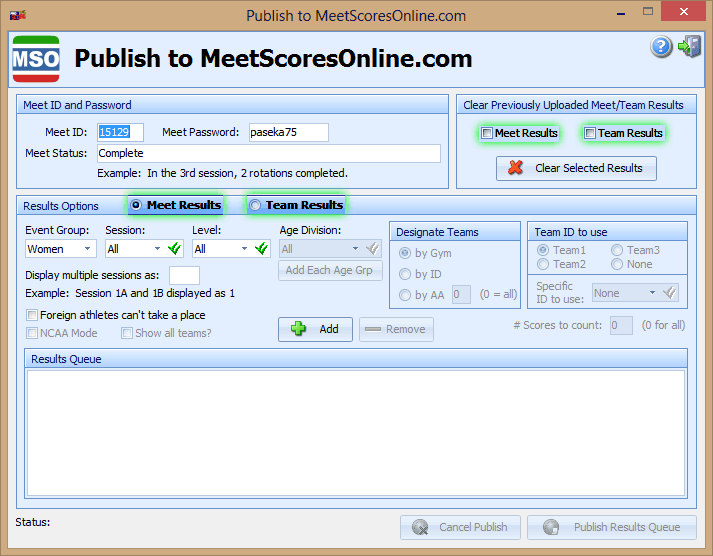
Task: Select Team3 radio button
Action: 617,250
